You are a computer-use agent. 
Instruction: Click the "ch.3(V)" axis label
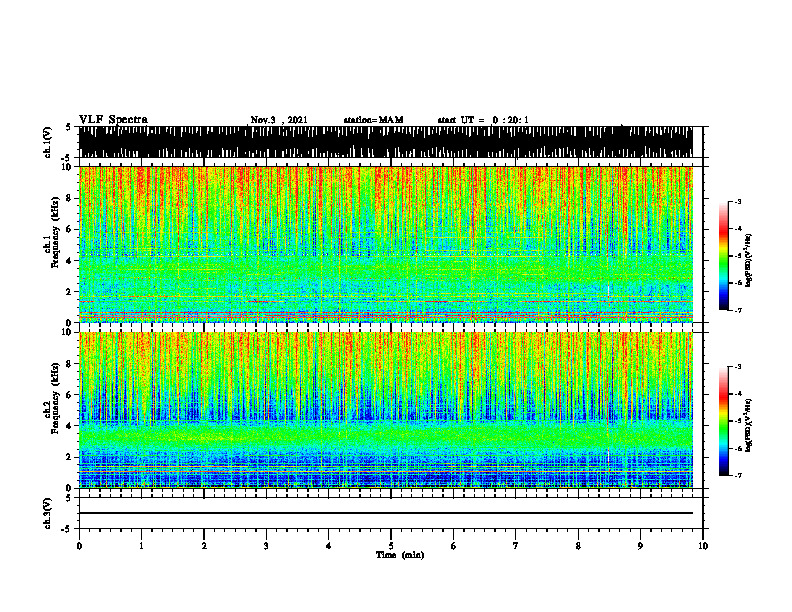tap(48, 513)
